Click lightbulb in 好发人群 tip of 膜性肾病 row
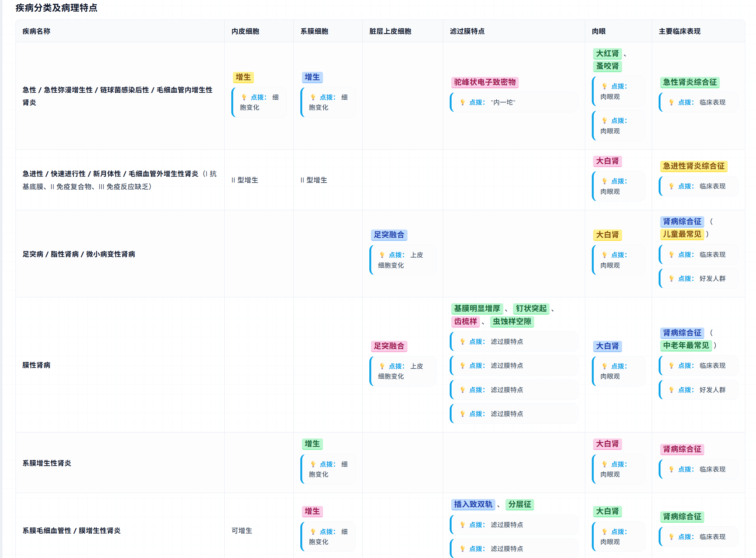Viewport: 756px width, 558px height. (672, 390)
